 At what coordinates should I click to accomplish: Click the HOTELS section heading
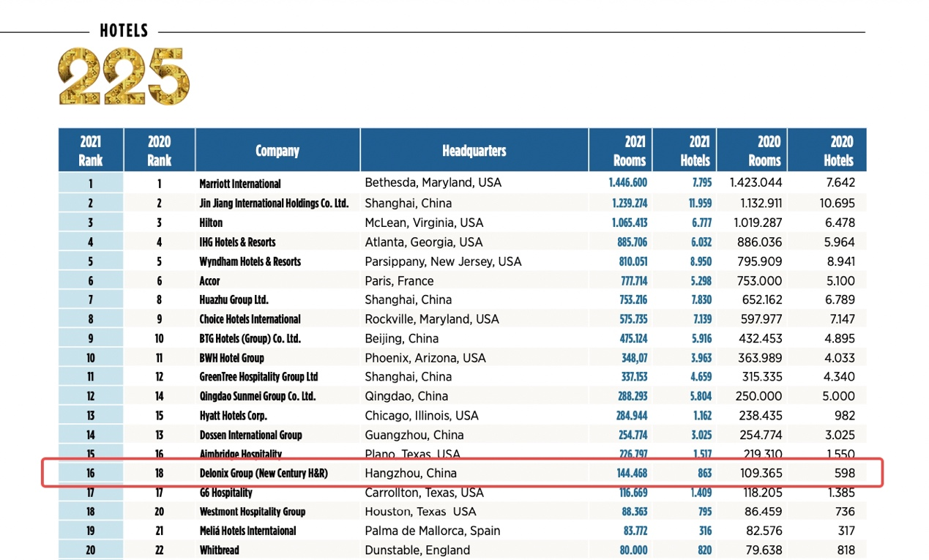[124, 31]
